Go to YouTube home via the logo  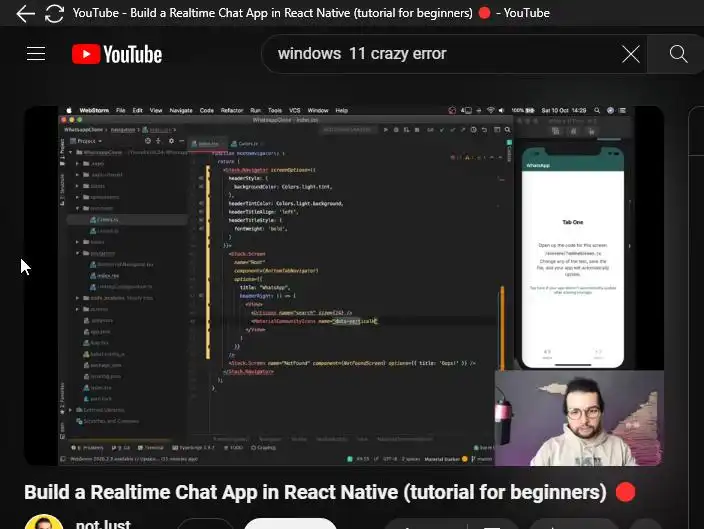coord(117,54)
